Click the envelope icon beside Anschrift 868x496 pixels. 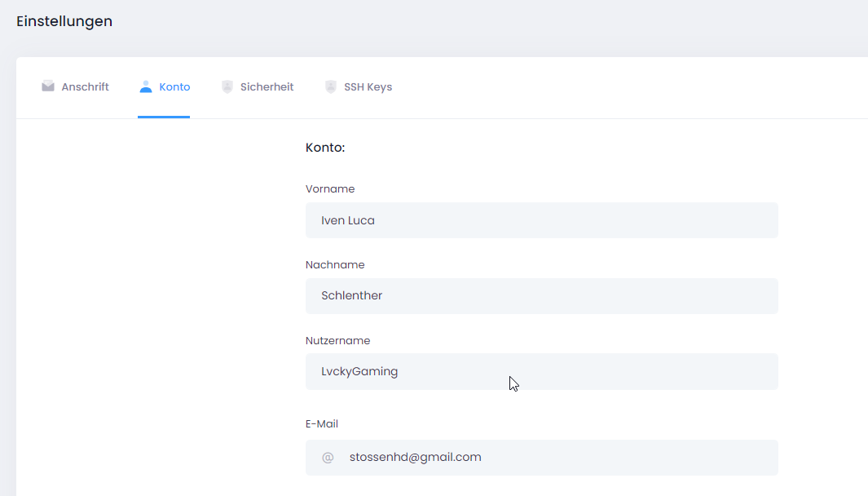[x=48, y=86]
